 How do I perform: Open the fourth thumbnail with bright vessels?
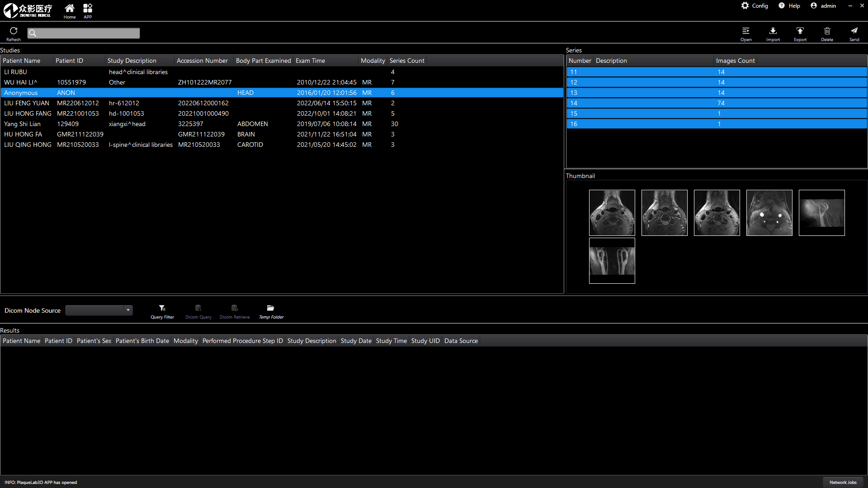[769, 213]
